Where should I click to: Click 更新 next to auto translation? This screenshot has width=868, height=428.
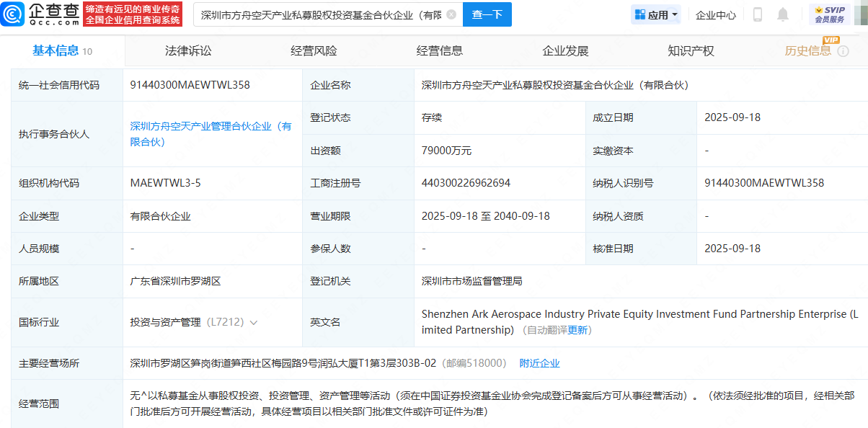click(578, 330)
